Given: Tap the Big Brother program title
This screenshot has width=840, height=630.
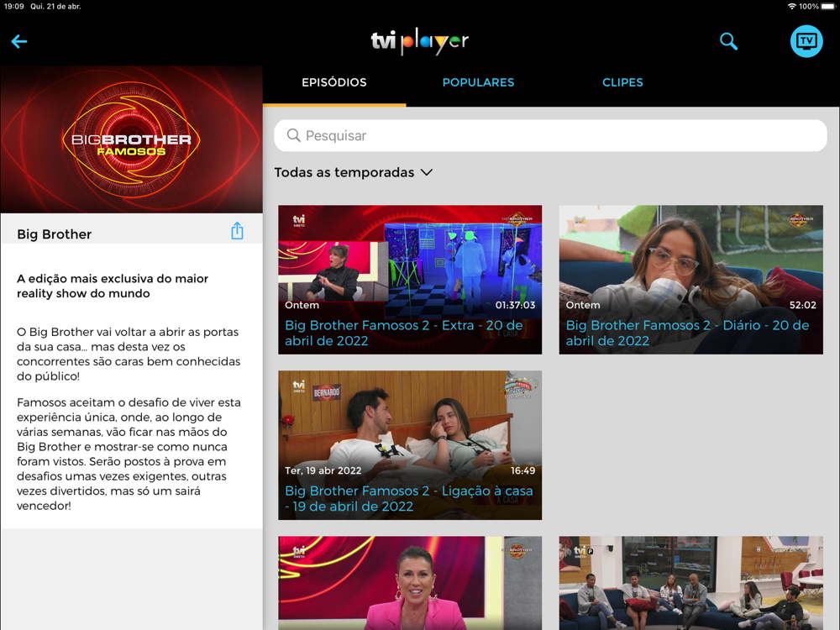Looking at the screenshot, I should pyautogui.click(x=54, y=234).
